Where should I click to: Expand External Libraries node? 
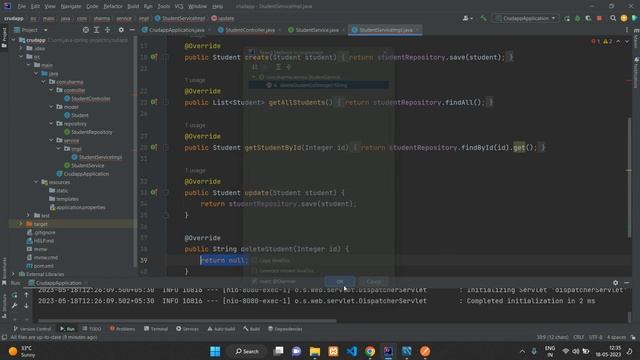click(x=13, y=274)
